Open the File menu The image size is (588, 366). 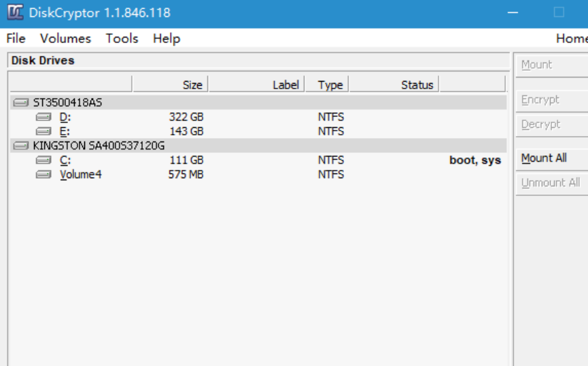point(16,38)
